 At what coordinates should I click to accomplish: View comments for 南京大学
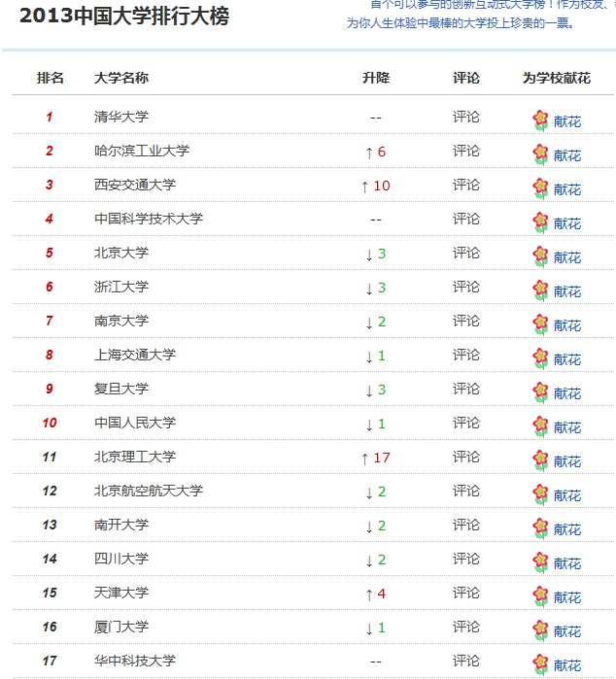point(466,321)
